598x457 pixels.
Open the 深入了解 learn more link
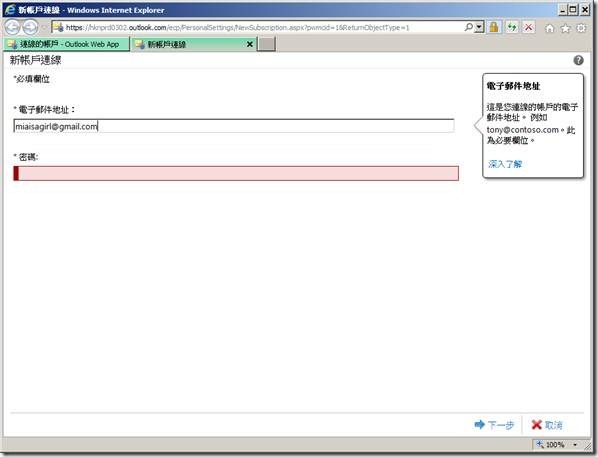pyautogui.click(x=505, y=164)
